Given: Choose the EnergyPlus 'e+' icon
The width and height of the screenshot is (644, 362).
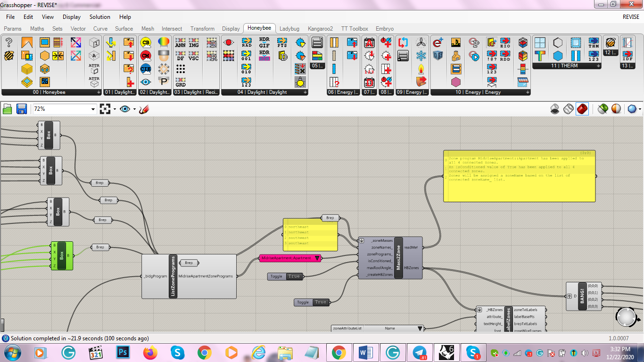Looking at the screenshot, I should [x=438, y=42].
